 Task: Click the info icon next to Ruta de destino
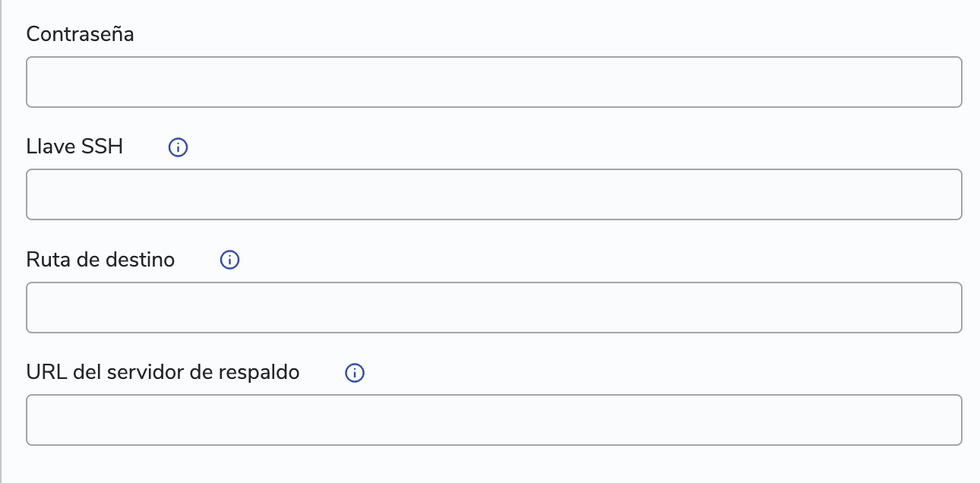(x=229, y=260)
